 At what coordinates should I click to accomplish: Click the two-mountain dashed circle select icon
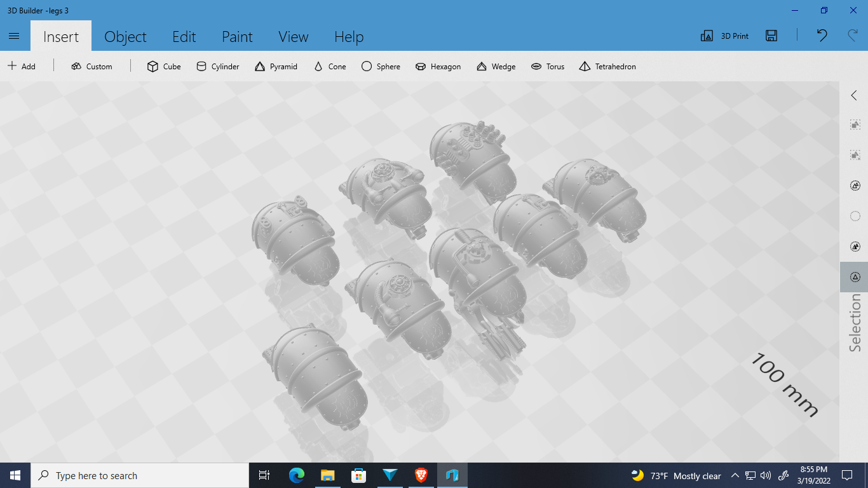coord(855,186)
